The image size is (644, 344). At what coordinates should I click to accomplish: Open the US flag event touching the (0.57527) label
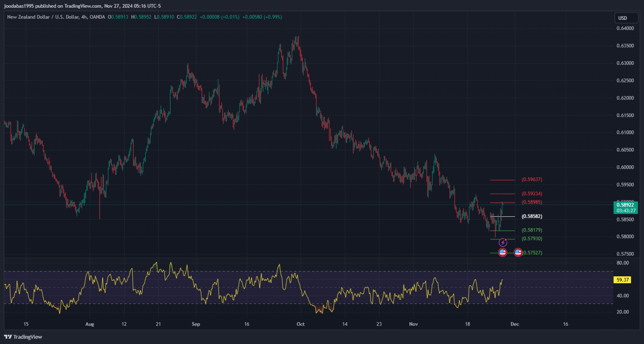click(518, 253)
